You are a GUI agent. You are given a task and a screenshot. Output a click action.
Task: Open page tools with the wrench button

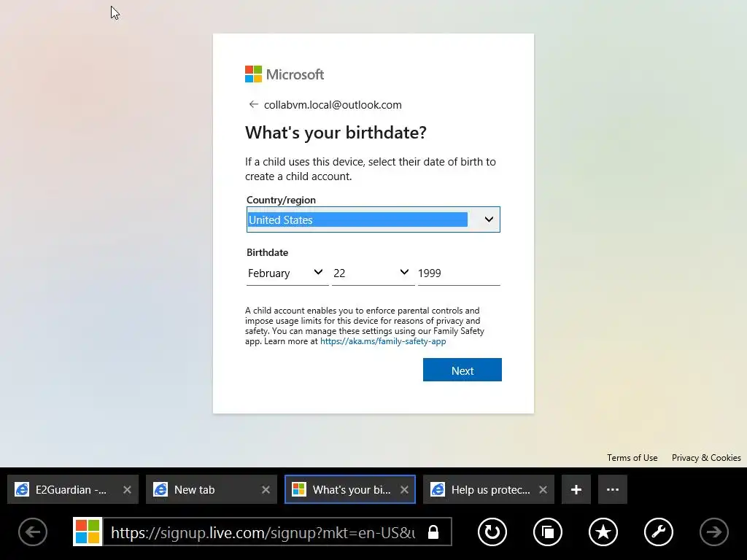(659, 532)
